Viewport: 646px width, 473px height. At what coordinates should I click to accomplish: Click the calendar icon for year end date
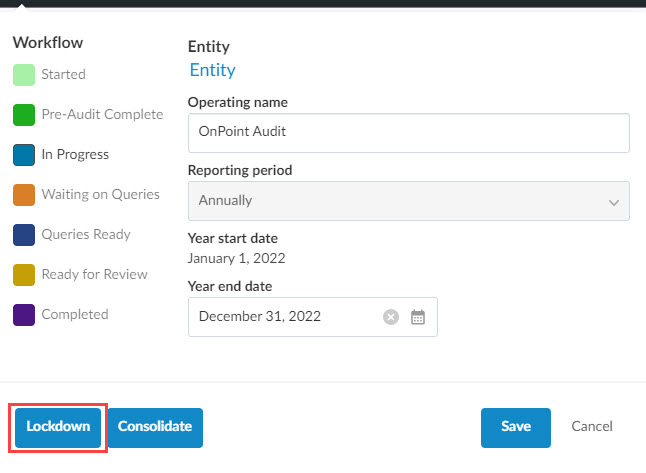(x=418, y=317)
